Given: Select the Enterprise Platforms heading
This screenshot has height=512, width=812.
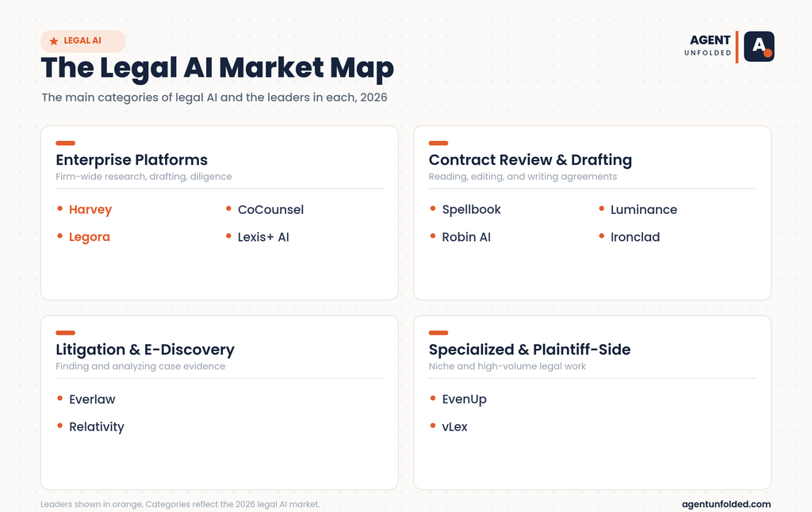Looking at the screenshot, I should (132, 160).
